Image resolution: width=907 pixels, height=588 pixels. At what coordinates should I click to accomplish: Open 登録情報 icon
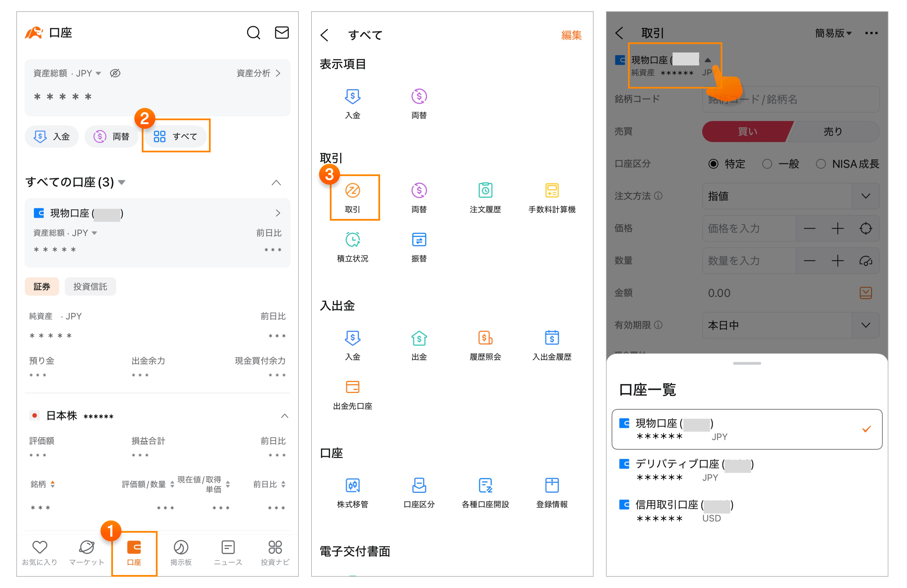[x=552, y=493]
